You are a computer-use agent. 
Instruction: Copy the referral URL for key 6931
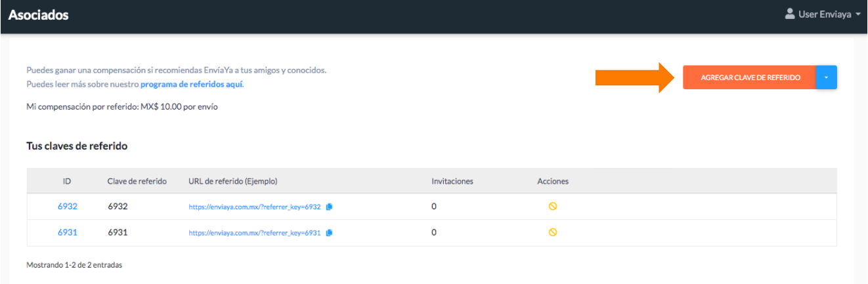tap(330, 233)
